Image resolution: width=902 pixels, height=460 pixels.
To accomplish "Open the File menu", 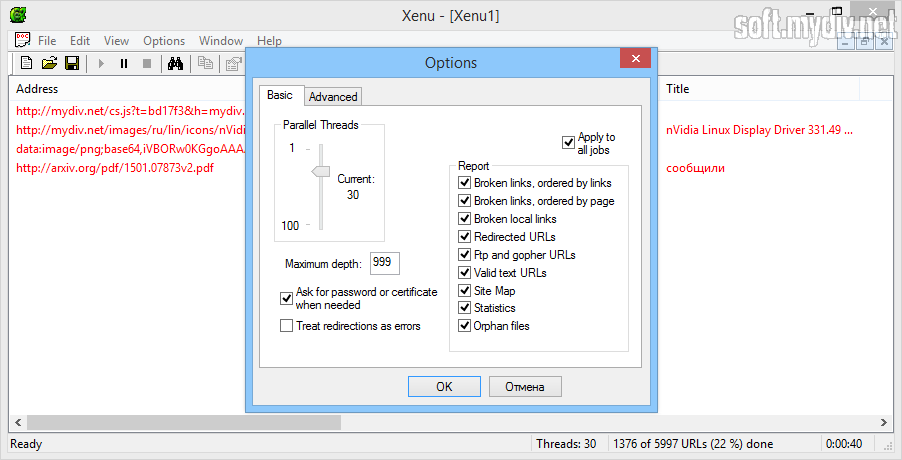I will [47, 41].
